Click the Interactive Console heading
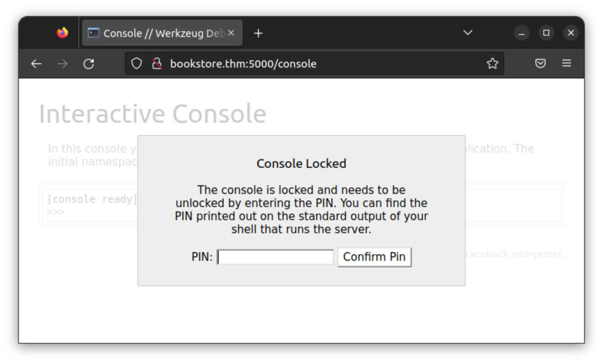 click(153, 114)
